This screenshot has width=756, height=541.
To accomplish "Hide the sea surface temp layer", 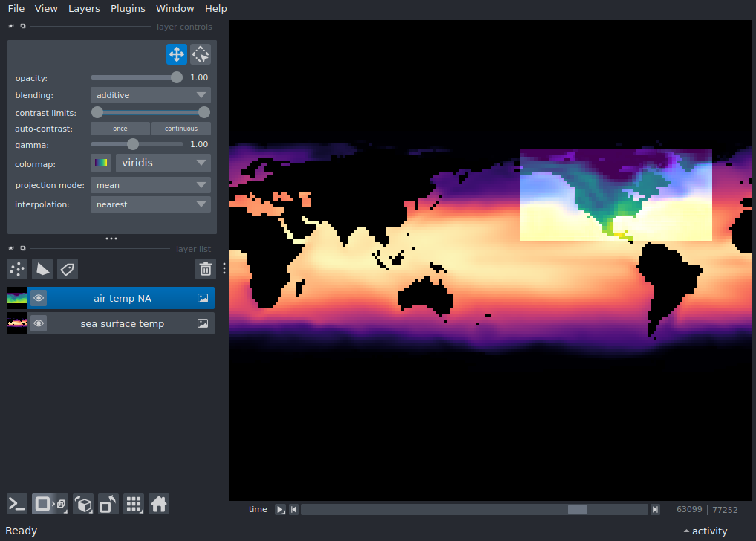I will (39, 324).
